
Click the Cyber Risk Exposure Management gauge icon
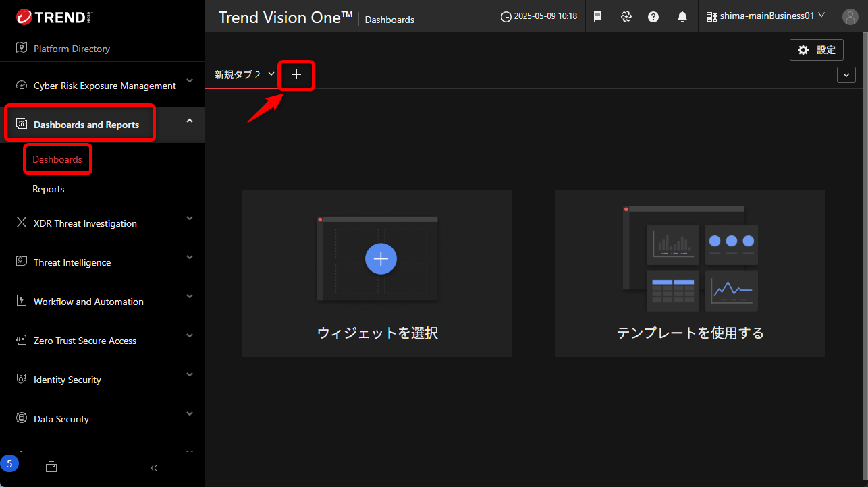(x=21, y=86)
